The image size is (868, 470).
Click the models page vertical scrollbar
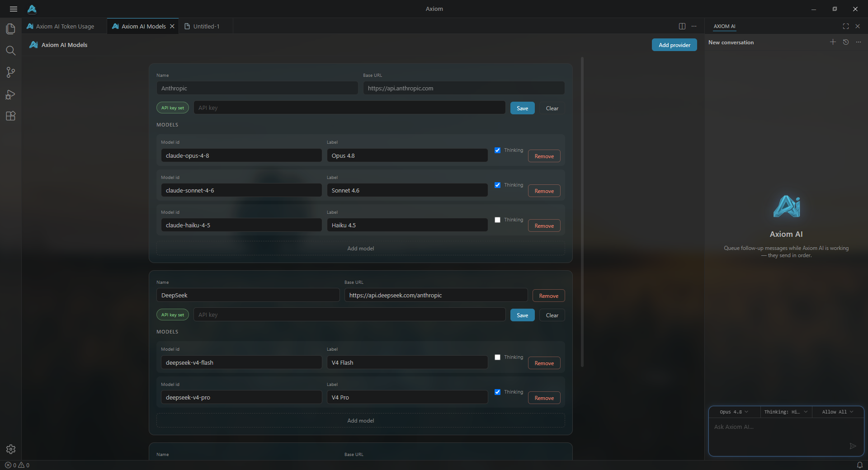[x=582, y=211]
